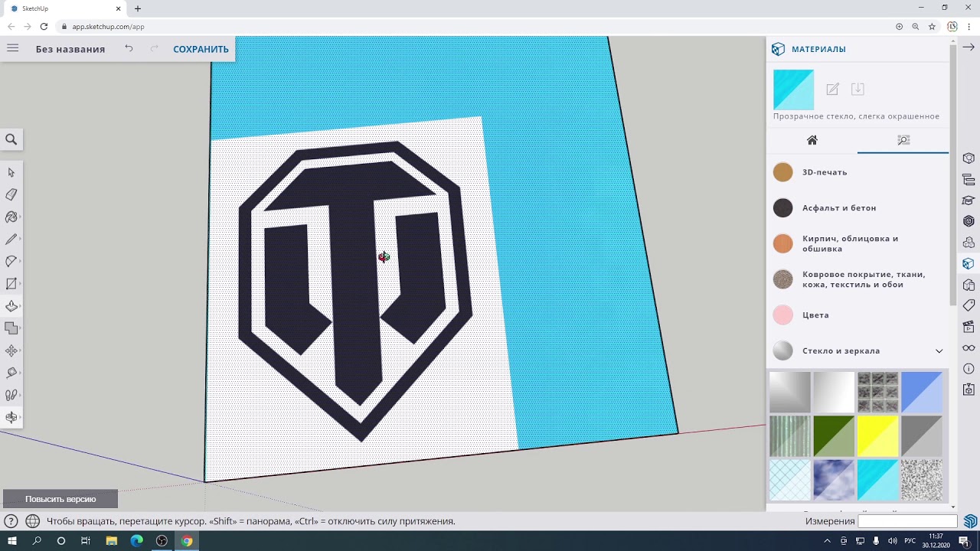Click the SketchUp logo in bottom corner
This screenshot has height=551, width=980.
970,521
